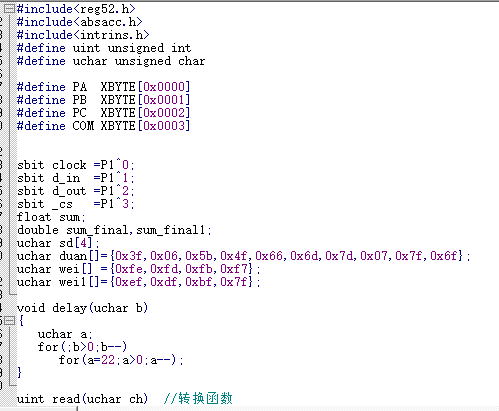Click the for(;b>0;b--) loop line
Viewport: 499px width, 411px height.
(83, 347)
